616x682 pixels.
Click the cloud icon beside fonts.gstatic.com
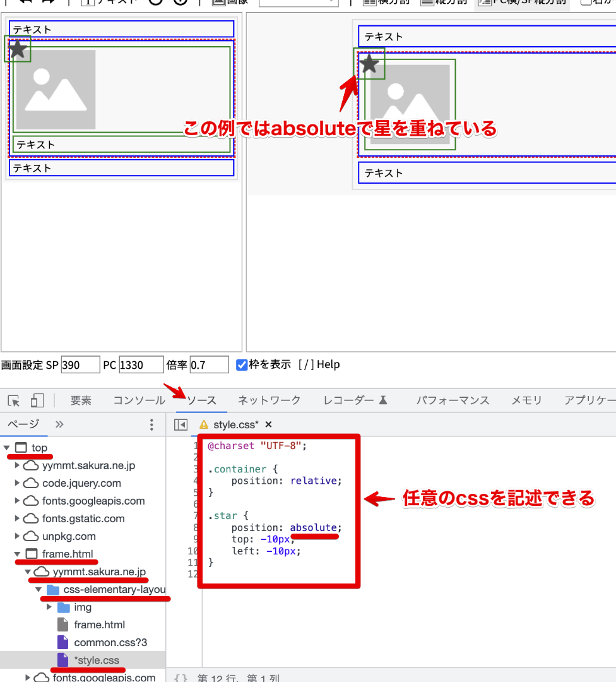[30, 518]
